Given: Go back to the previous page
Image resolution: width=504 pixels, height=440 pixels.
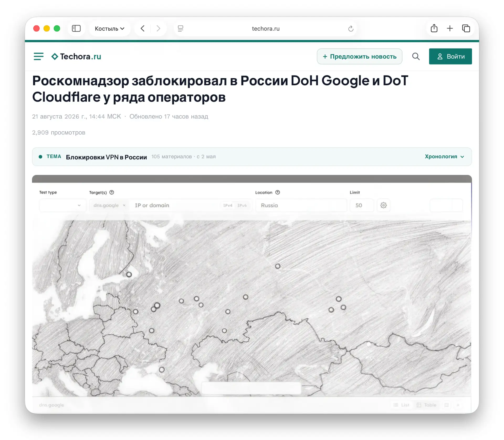Looking at the screenshot, I should (x=143, y=28).
